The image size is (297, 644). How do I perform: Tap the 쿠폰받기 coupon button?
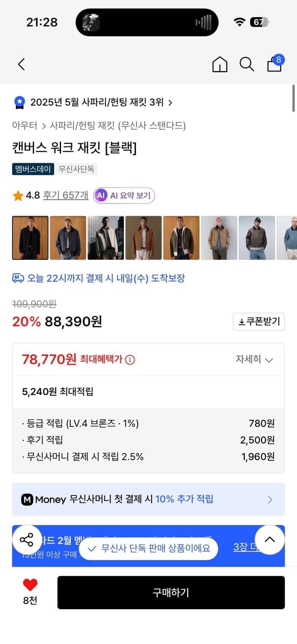259,322
